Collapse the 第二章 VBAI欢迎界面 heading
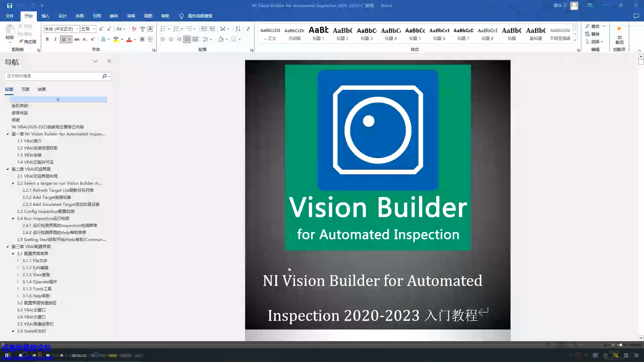 tap(7, 169)
